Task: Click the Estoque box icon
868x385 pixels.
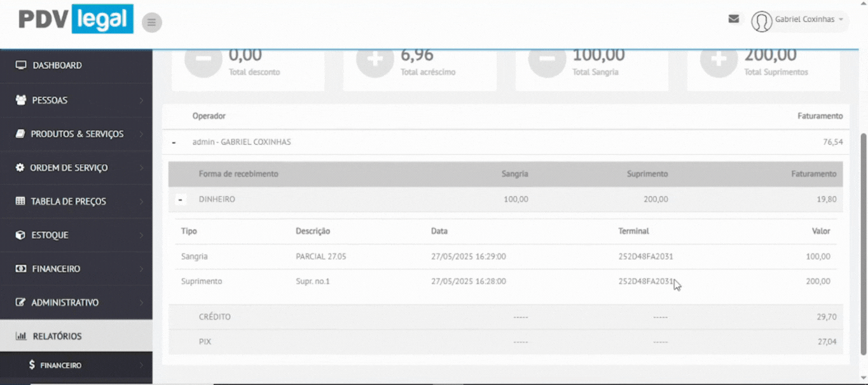Action: click(20, 235)
